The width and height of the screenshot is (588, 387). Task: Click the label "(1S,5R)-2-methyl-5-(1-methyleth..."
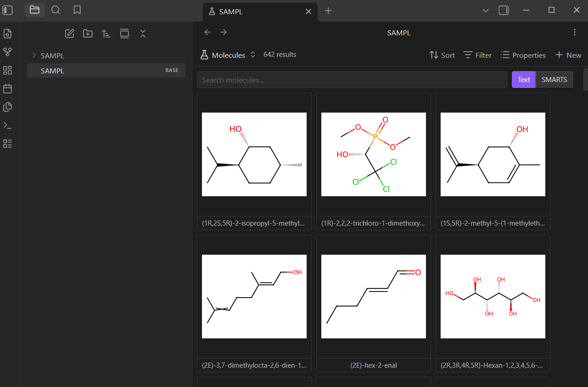coord(493,223)
